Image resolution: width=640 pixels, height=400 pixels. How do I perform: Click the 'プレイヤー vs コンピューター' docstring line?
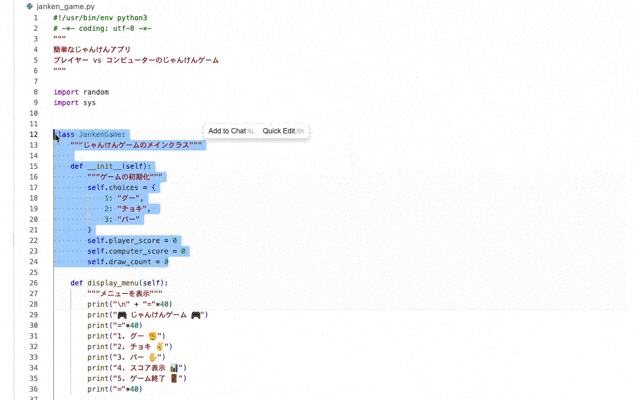[x=136, y=60]
